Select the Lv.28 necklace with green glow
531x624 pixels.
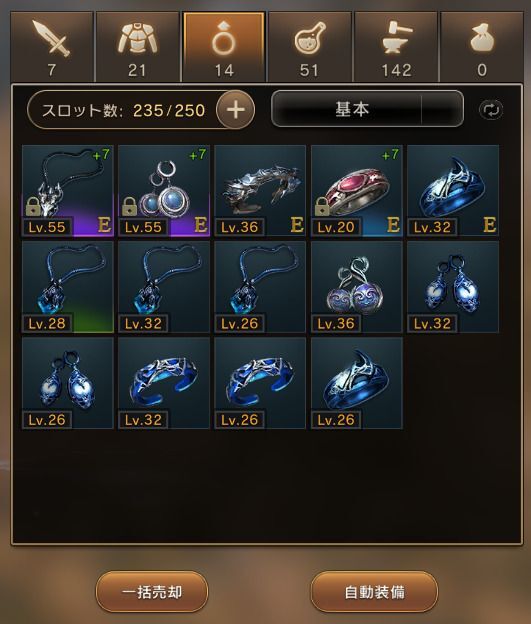(68, 287)
